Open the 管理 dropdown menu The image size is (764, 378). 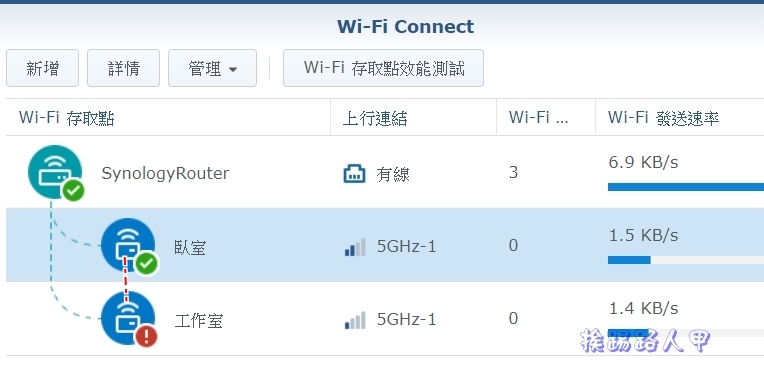(x=212, y=68)
